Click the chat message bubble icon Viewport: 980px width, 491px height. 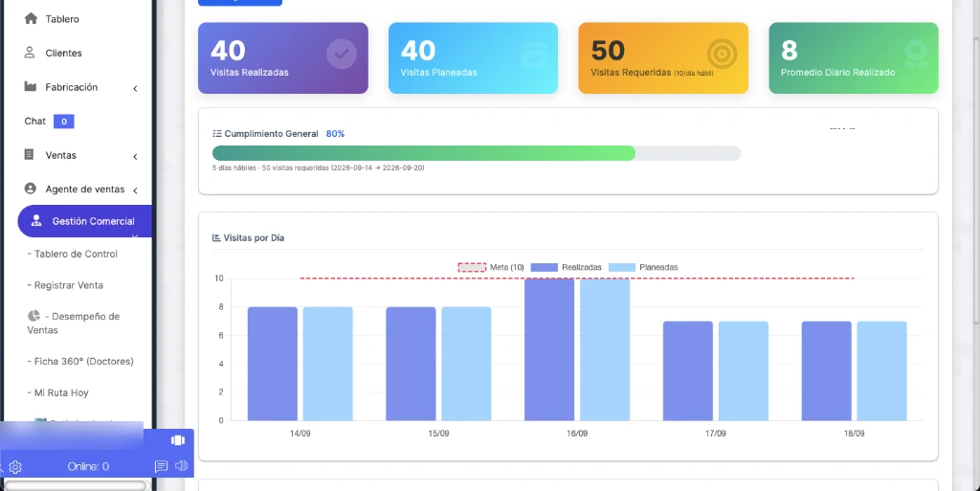click(x=161, y=466)
